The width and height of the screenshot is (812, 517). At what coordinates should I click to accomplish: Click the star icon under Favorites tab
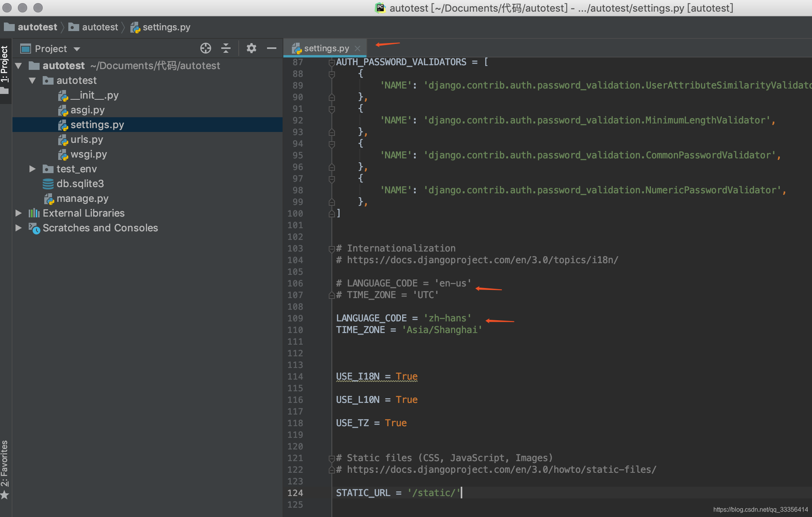click(5, 495)
